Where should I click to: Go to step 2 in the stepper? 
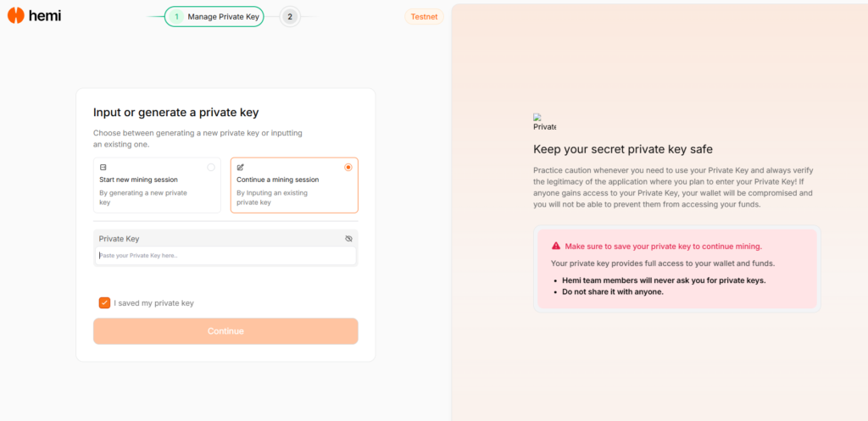(290, 17)
